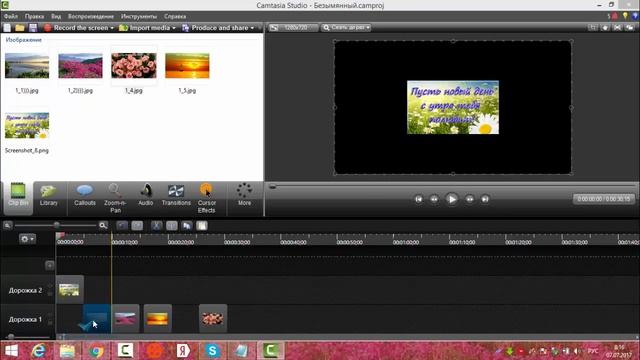Open the Файл menu
The width and height of the screenshot is (640, 360).
[11, 16]
